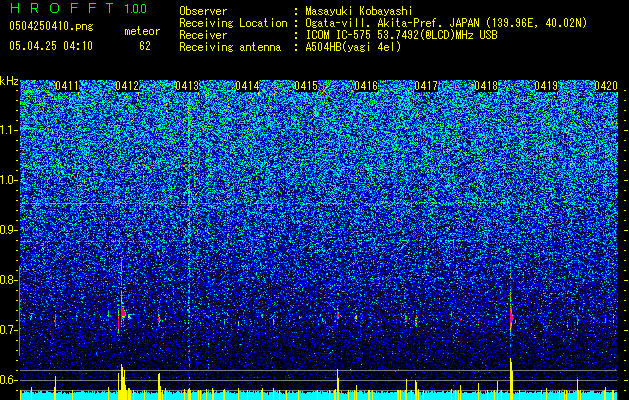This screenshot has width=629, height=400.
Task: Click the meteor count value 62
Action: [x=145, y=46]
